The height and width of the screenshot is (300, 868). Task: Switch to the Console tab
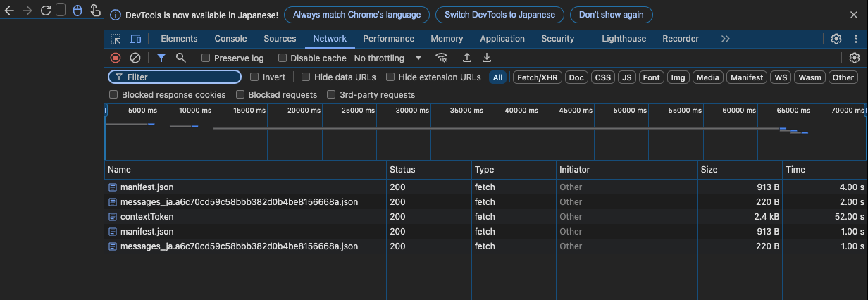[x=230, y=39]
